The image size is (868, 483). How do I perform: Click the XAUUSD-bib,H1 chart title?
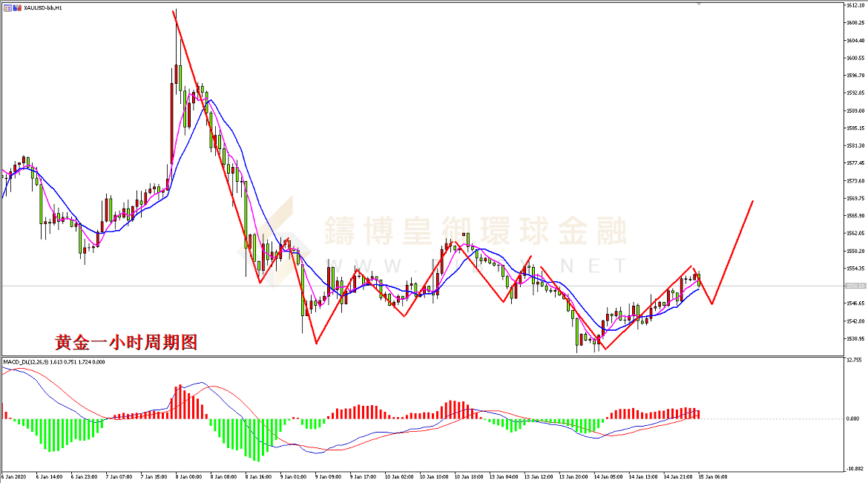coord(43,7)
